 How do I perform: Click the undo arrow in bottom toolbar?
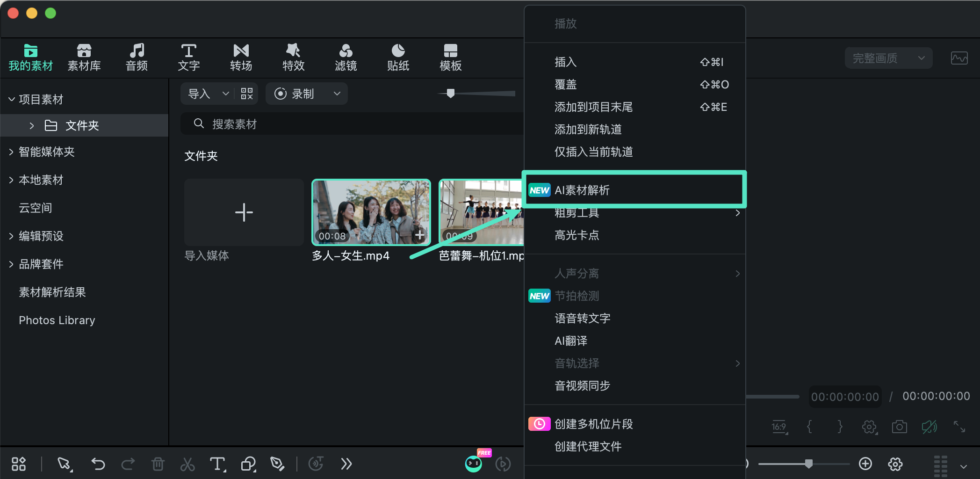[98, 464]
